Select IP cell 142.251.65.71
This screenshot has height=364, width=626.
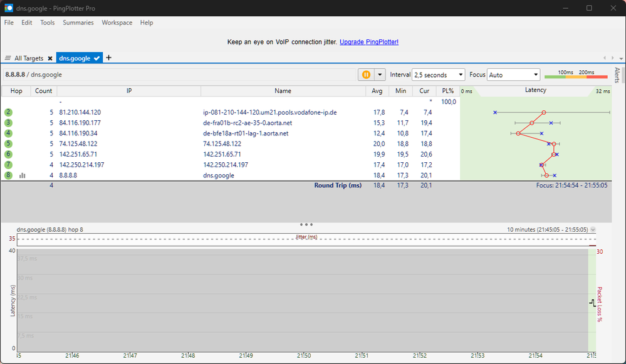pyautogui.click(x=78, y=154)
